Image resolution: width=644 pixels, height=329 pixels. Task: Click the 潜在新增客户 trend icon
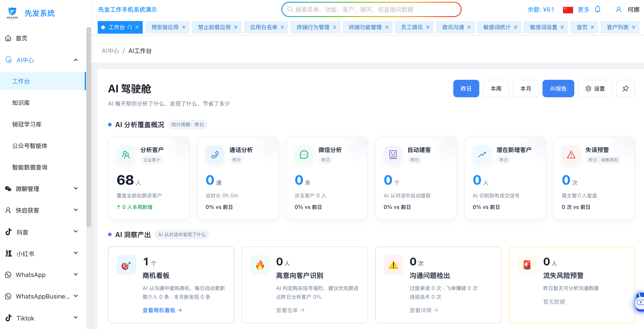pos(482,154)
